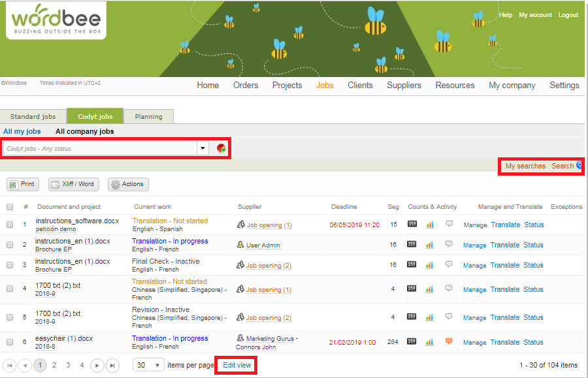The height and width of the screenshot is (378, 588).
Task: Open activity bar chart icon for easychair job
Action: click(430, 341)
